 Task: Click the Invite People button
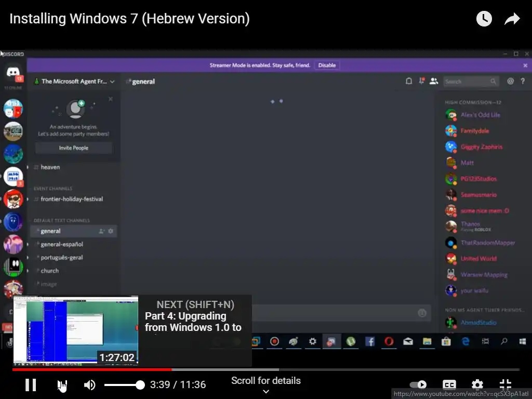click(x=74, y=148)
